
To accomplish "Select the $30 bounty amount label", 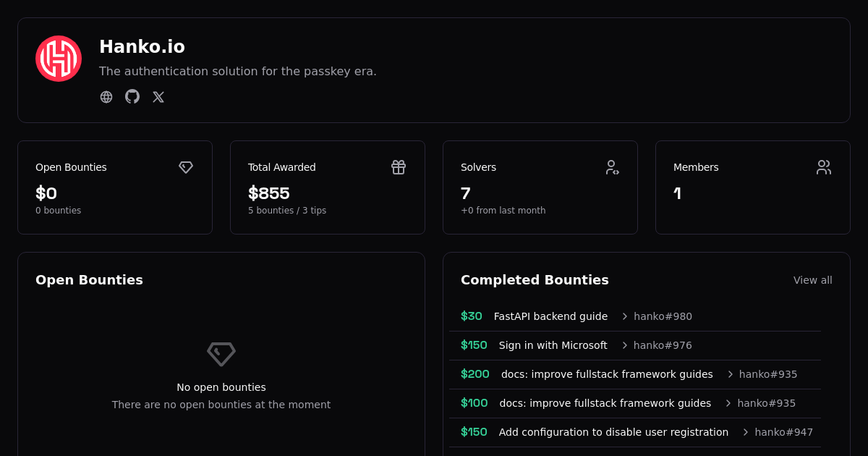I will tap(471, 316).
